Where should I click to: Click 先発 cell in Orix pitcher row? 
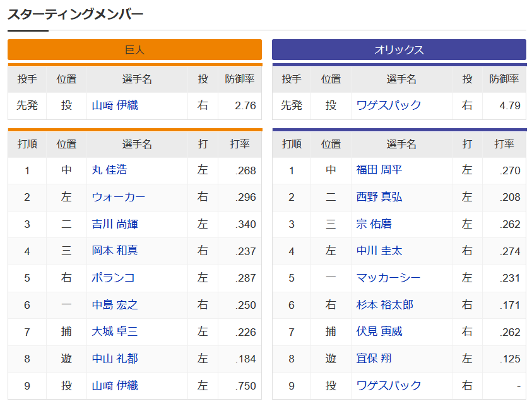pyautogui.click(x=292, y=105)
